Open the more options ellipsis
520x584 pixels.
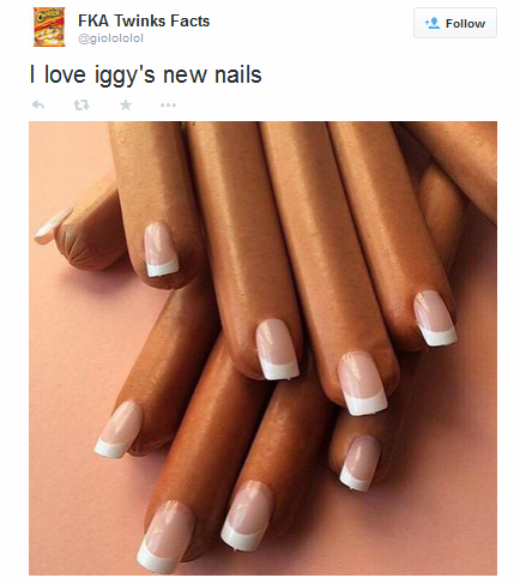(x=168, y=105)
